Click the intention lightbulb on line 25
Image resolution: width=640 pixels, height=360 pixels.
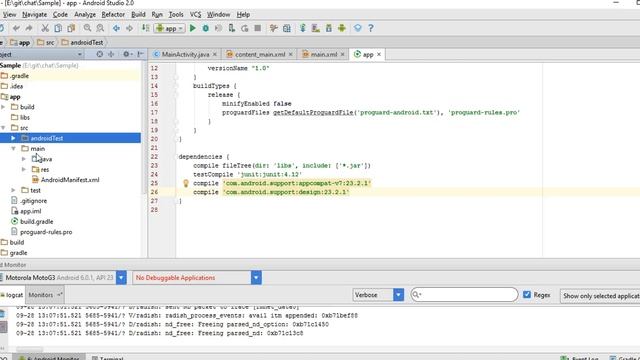pos(186,183)
